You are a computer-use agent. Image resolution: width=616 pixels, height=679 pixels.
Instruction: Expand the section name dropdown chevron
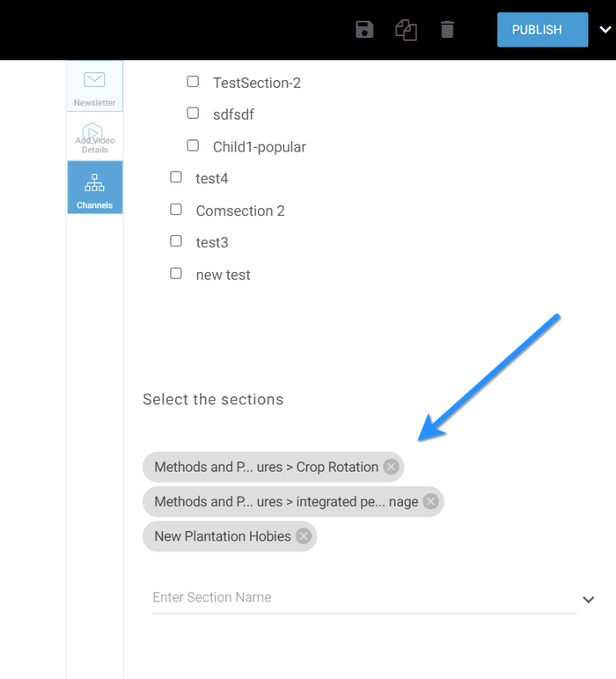(x=588, y=600)
